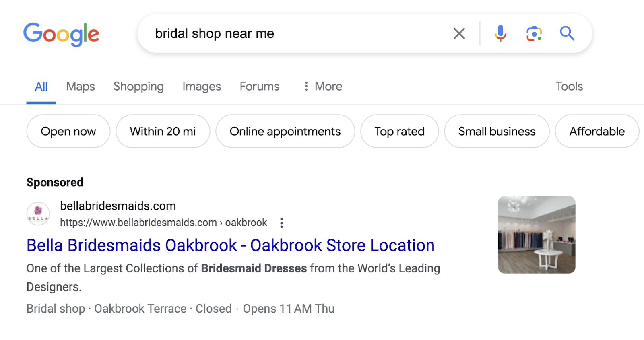The width and height of the screenshot is (644, 340).
Task: Click the bridal shop interior thumbnail
Action: click(537, 235)
